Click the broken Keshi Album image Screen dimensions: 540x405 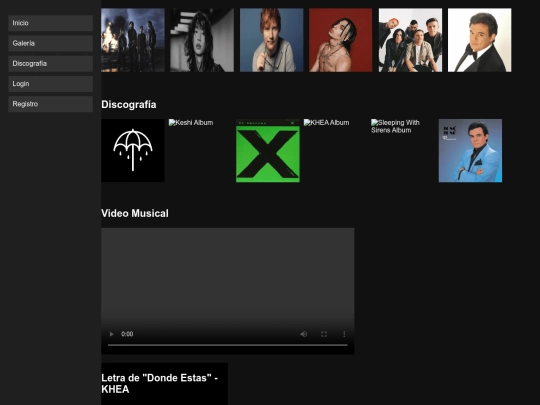(x=191, y=123)
